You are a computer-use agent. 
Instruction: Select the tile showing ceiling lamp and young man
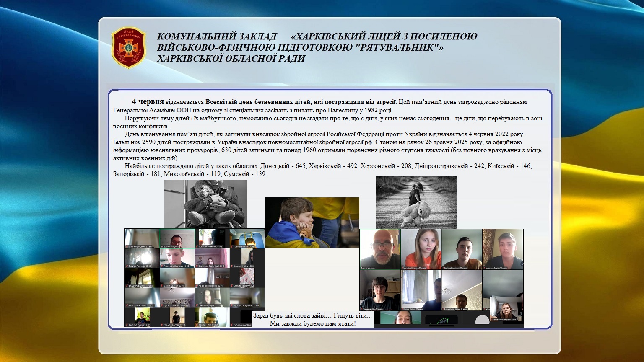[462, 290]
